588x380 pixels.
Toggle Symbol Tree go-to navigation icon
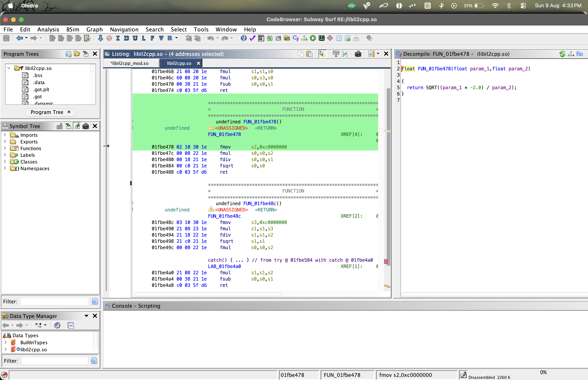[x=77, y=126]
